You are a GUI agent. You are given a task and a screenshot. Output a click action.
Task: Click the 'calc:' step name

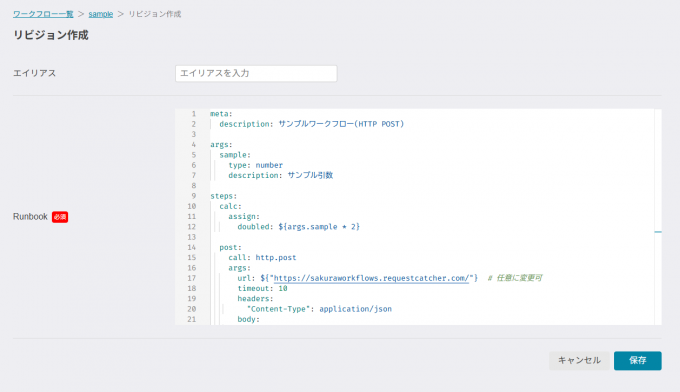pyautogui.click(x=230, y=206)
